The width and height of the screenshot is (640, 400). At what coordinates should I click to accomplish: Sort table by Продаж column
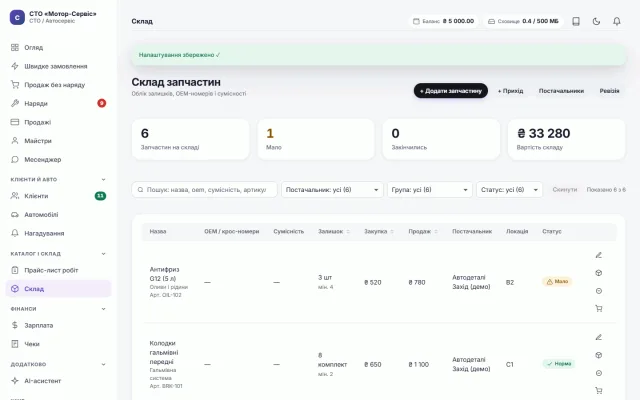423,231
